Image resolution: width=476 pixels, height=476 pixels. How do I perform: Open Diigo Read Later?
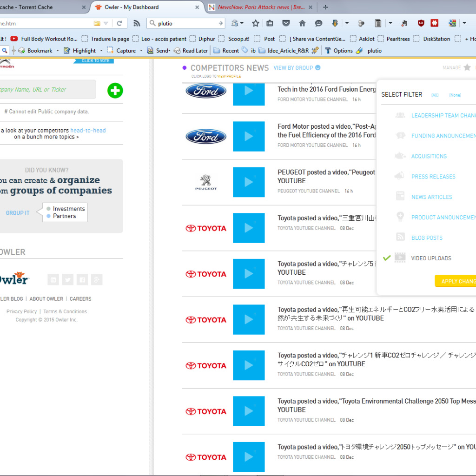pos(191,51)
